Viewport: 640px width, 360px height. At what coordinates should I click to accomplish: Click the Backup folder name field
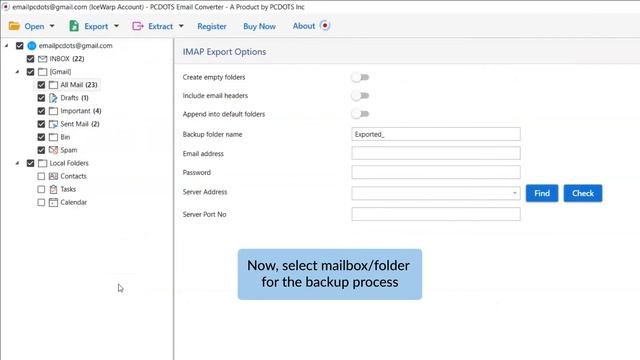click(x=436, y=134)
